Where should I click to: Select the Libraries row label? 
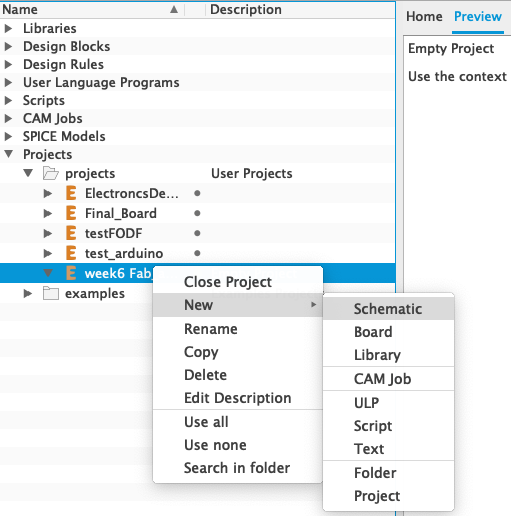pos(50,28)
